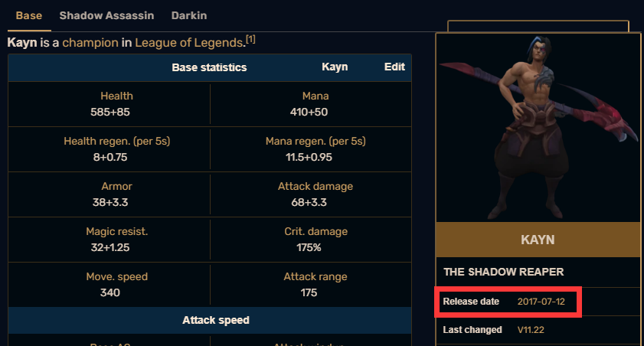Screen dimensions: 644x346
Task: Click the champion link
Action: (90, 43)
